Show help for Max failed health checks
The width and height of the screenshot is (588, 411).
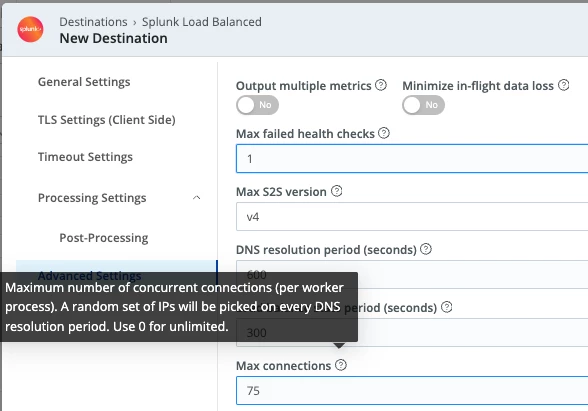pos(384,133)
